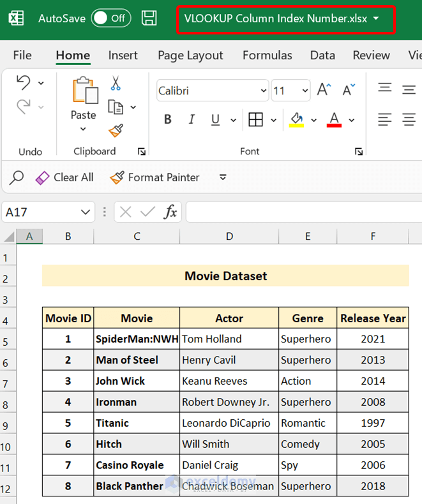Select the Casino Royale cell
Viewport: 422px width, 504px height.
[x=137, y=465]
